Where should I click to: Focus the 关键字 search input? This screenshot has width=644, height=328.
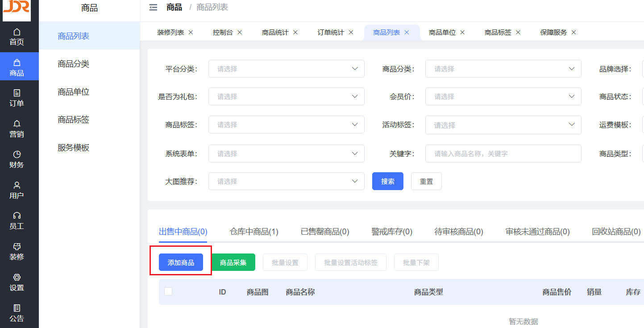click(503, 154)
